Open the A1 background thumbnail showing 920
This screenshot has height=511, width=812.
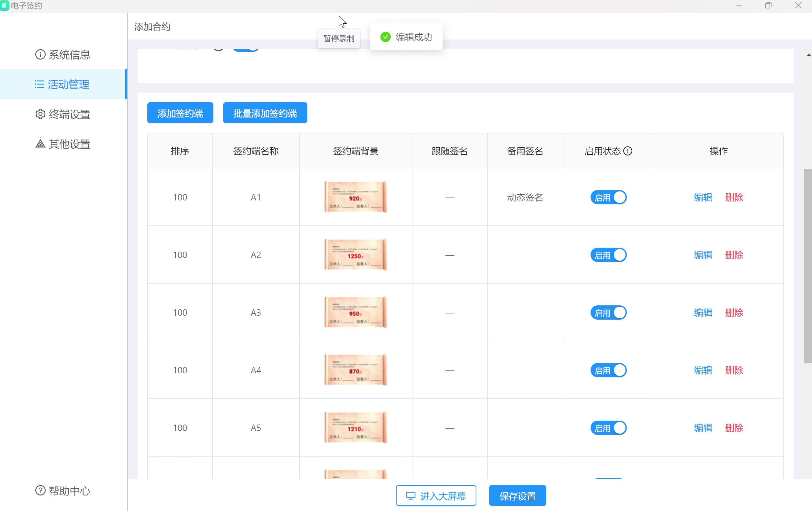pos(355,197)
